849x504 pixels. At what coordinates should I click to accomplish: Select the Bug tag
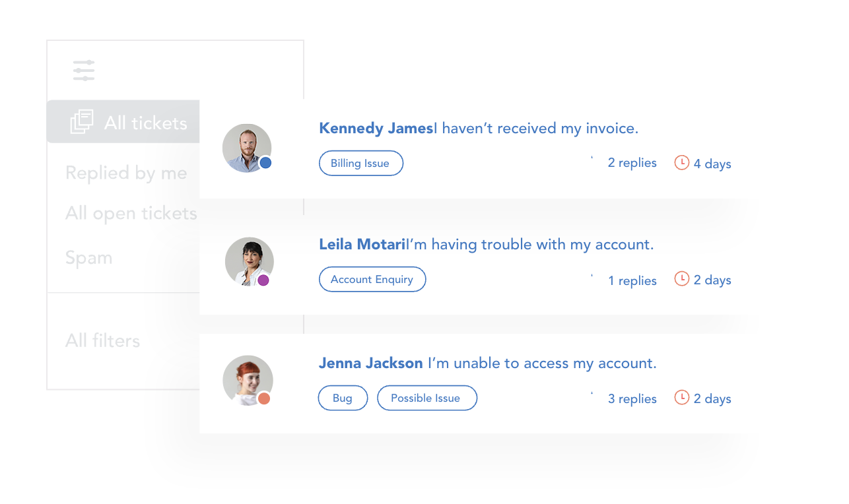click(343, 398)
